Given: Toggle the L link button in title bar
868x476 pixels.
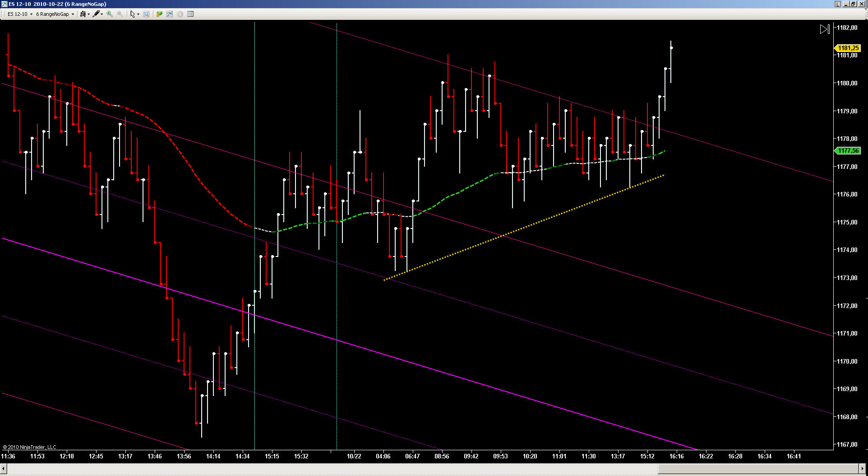Looking at the screenshot, I should (x=838, y=4).
